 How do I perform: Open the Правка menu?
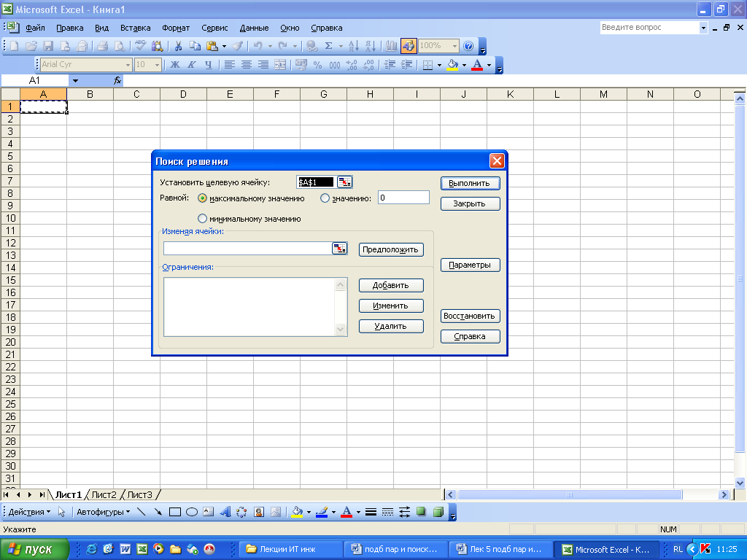click(70, 28)
